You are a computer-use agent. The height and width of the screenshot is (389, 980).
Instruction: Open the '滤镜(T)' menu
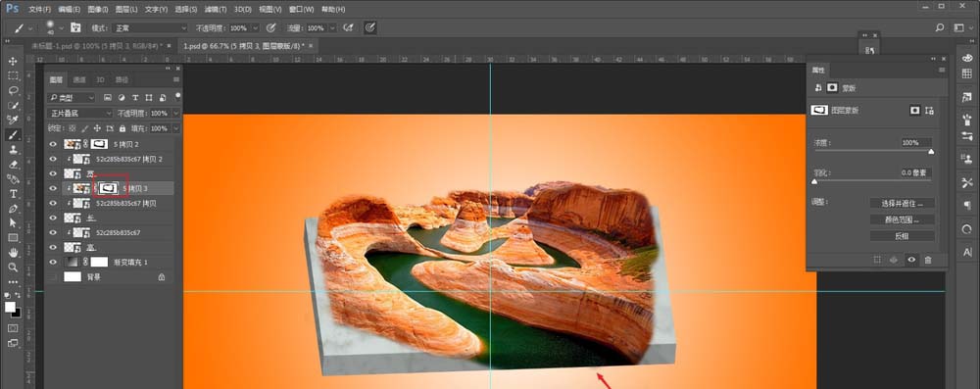(x=216, y=10)
